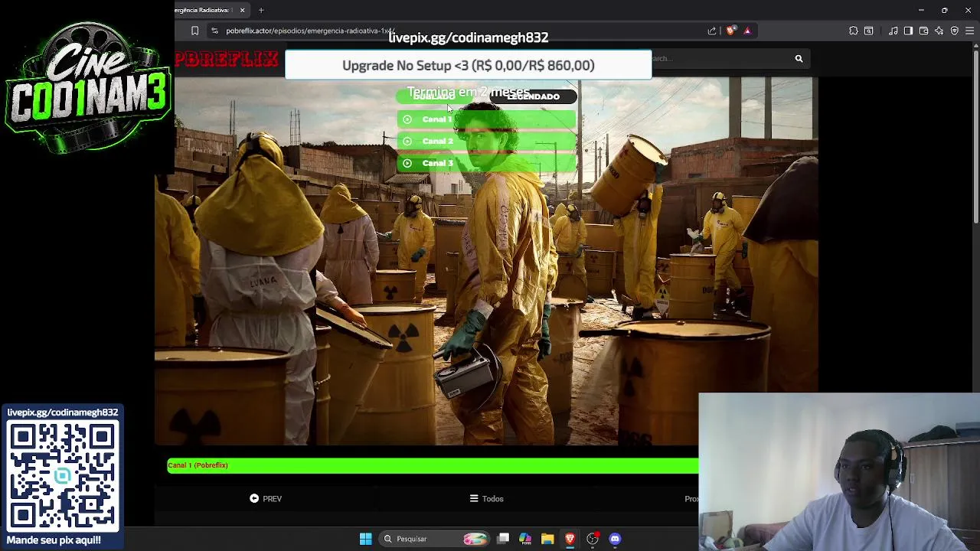Open the Brave Wallet icon
This screenshot has width=980, height=551.
(924, 31)
